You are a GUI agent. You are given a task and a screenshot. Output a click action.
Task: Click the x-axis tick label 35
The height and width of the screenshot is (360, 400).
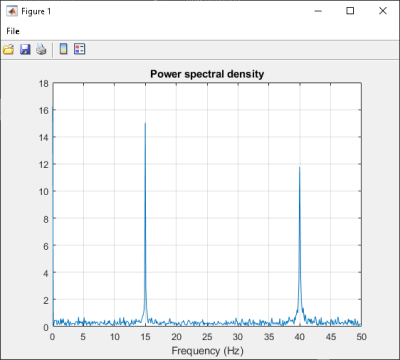(x=269, y=337)
